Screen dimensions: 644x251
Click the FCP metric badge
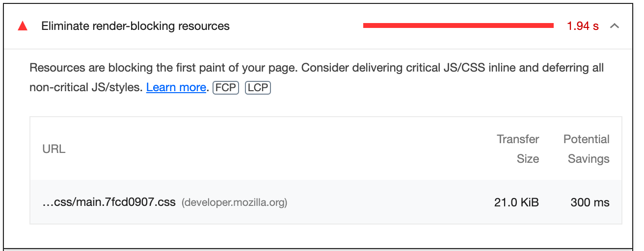(x=226, y=88)
